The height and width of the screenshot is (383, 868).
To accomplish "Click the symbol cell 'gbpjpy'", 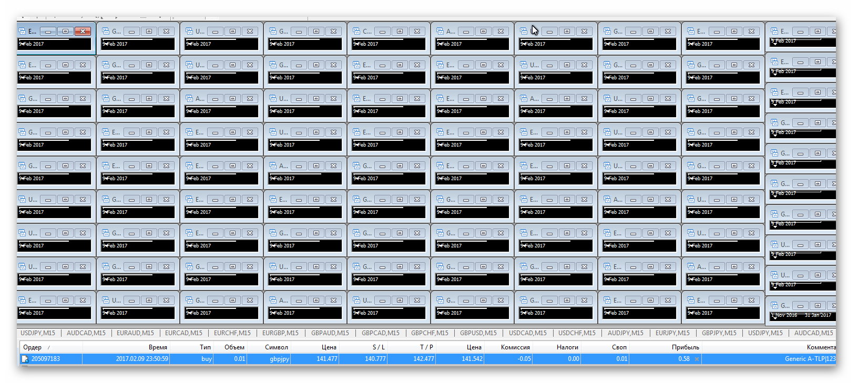I will pyautogui.click(x=280, y=359).
